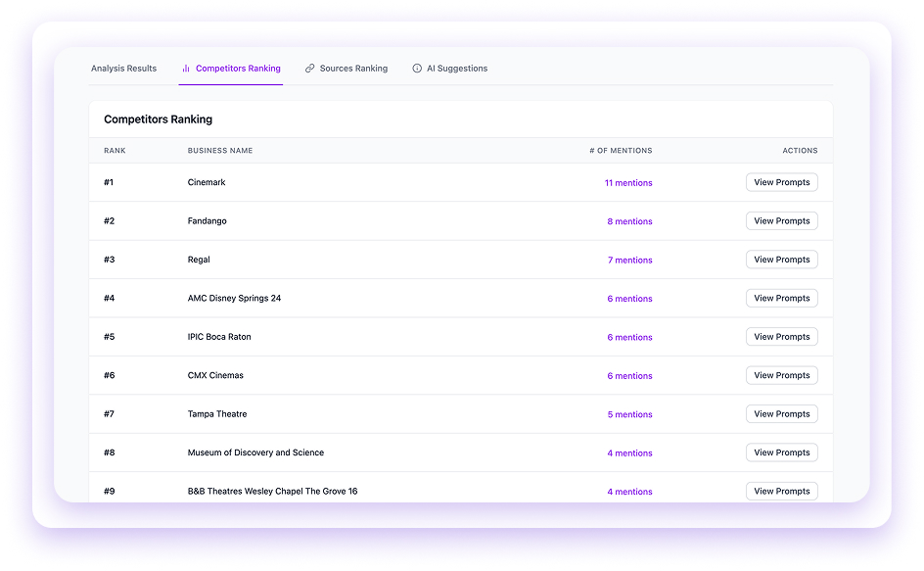Click 4 mentions in B&B Theatres row
This screenshot has height=571, width=924.
point(629,492)
